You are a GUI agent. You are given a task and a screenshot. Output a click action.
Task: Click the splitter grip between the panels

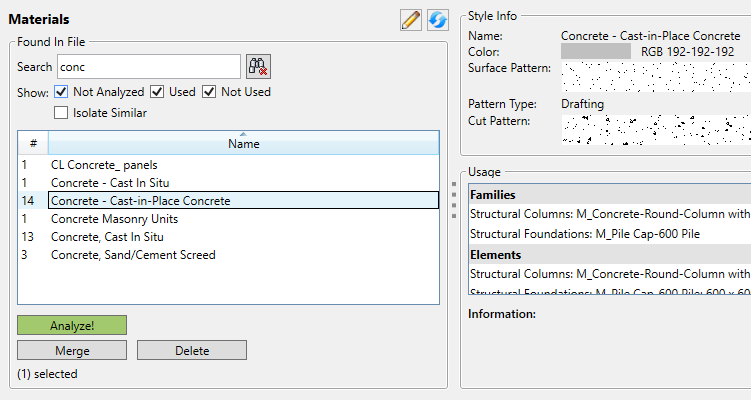click(x=454, y=200)
